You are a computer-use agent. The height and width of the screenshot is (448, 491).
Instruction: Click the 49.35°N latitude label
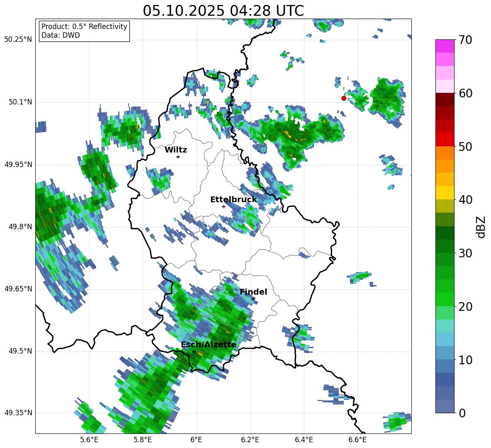(x=18, y=413)
